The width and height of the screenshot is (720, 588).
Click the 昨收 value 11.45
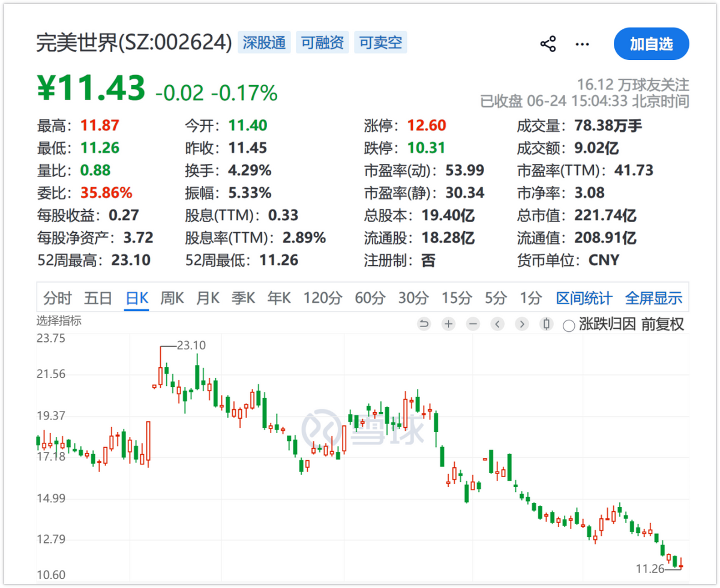tap(247, 148)
